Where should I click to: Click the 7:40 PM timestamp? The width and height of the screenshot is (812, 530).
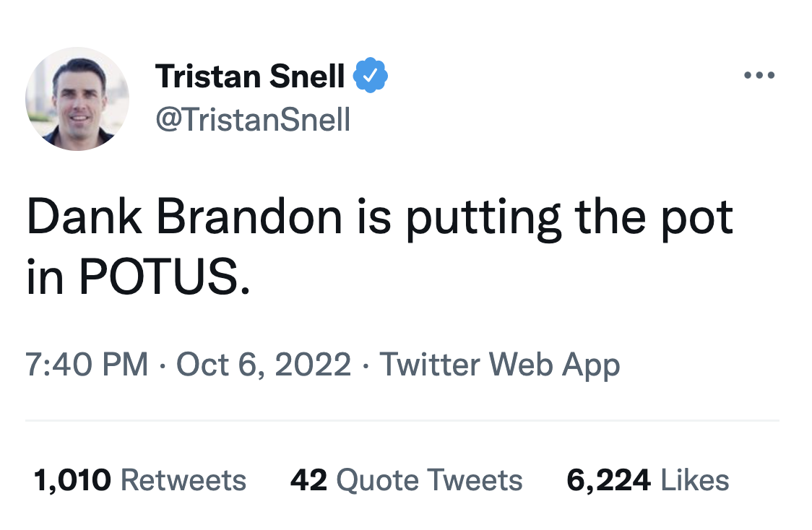pos(87,364)
